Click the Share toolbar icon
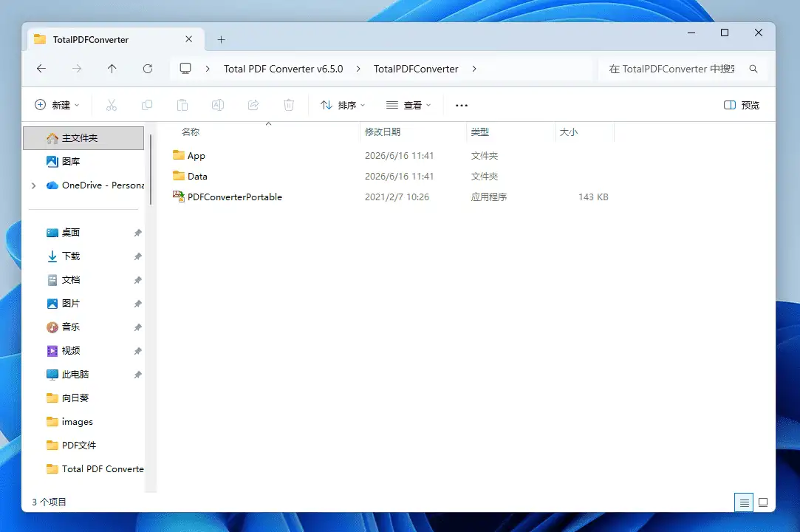 coord(253,105)
